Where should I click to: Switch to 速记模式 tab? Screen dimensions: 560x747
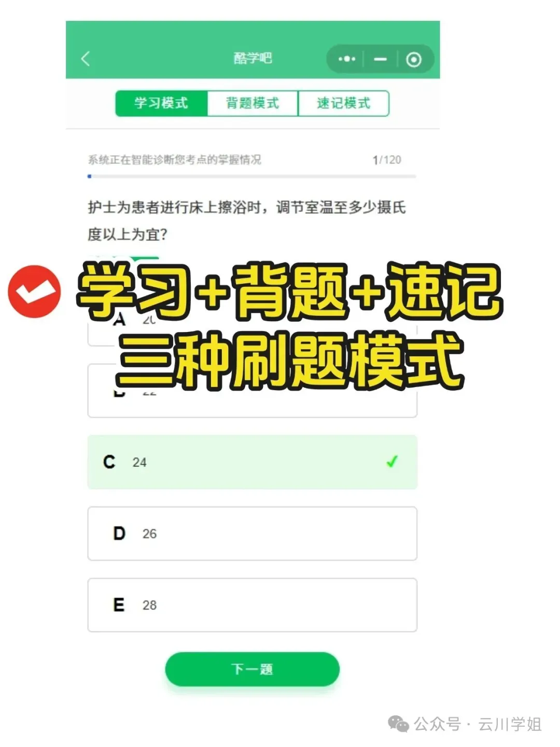343,103
